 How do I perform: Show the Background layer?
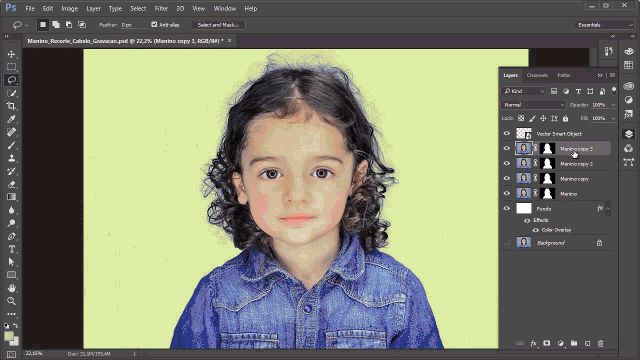click(507, 243)
